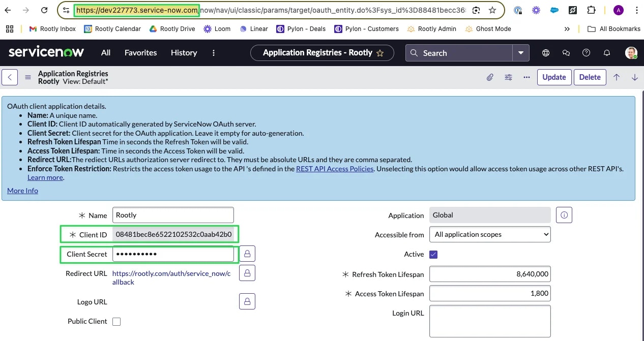The image size is (644, 341).
Task: Click the Client ID field
Action: [x=173, y=234]
